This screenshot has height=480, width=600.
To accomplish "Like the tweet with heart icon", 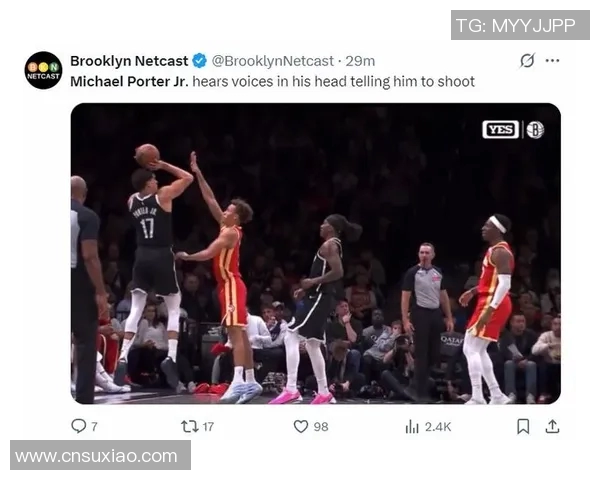I will (301, 426).
